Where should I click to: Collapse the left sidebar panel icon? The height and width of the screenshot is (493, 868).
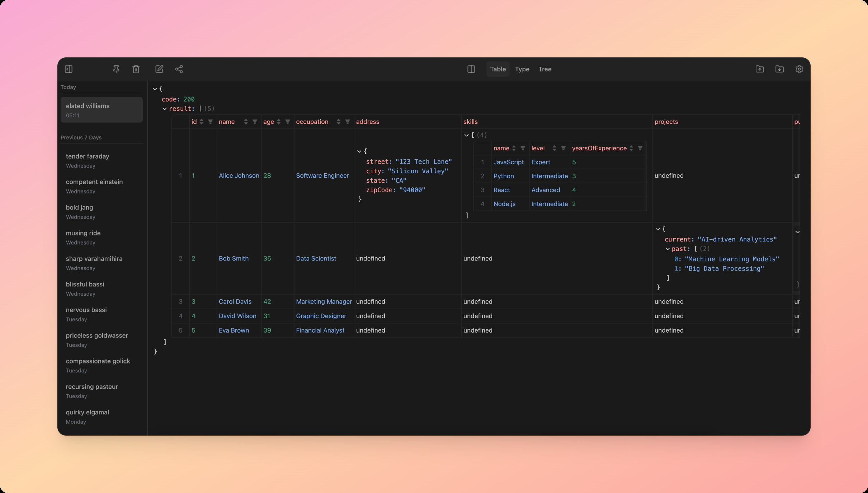pos(69,69)
